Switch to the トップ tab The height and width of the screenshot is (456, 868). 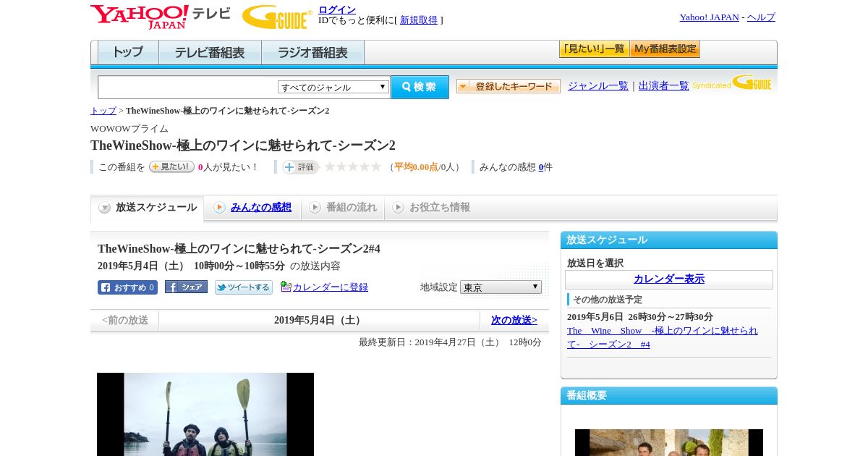click(128, 53)
